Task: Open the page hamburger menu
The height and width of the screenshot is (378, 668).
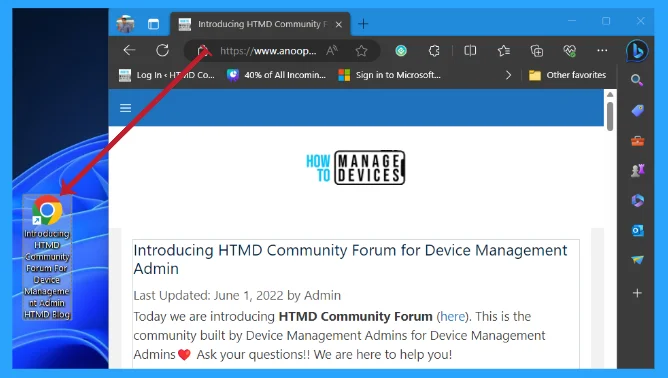Action: (125, 108)
